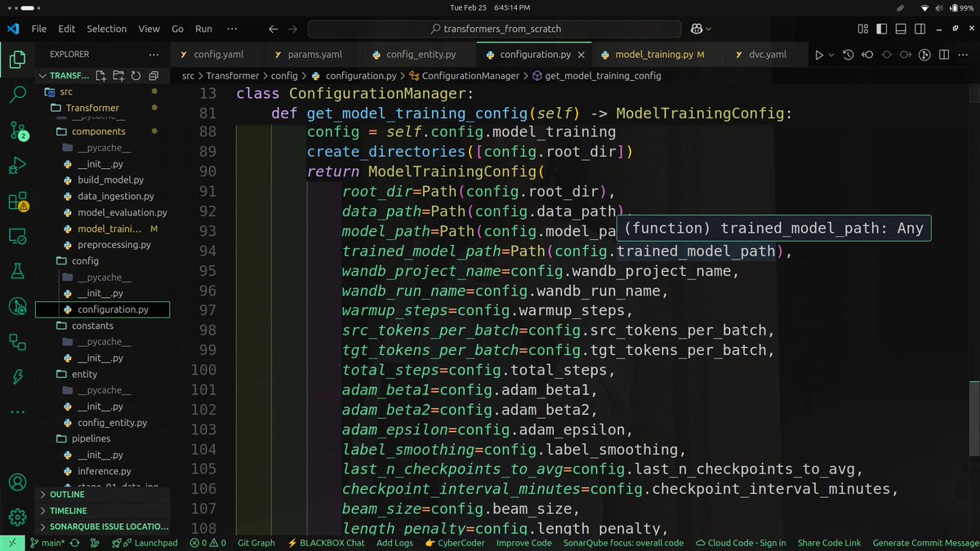Click BLACKBOX Chat in status bar

[x=327, y=543]
